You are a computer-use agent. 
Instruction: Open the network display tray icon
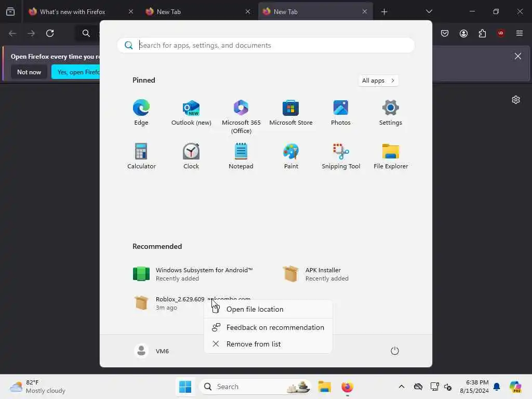[x=434, y=387]
